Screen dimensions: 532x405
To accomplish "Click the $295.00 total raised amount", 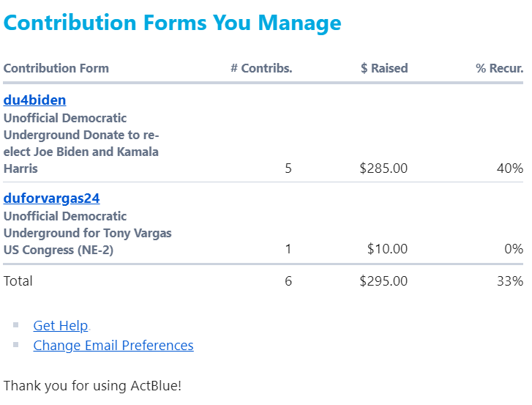I will click(x=383, y=281).
